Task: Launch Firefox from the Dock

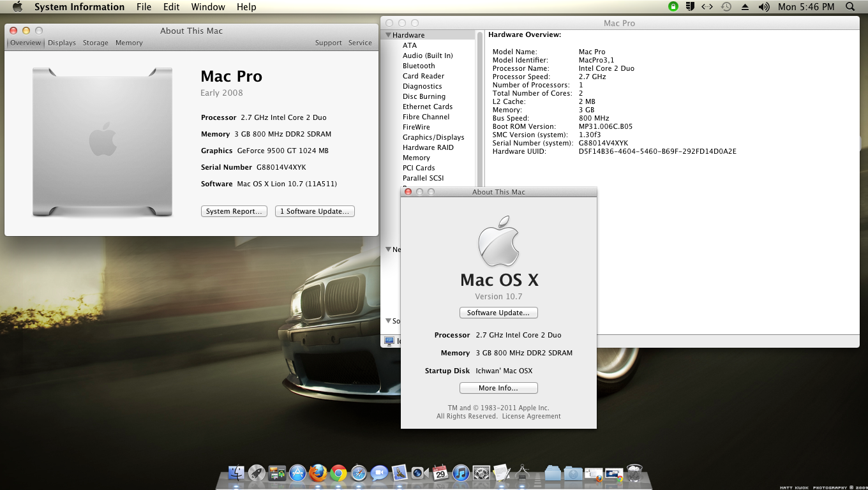Action: tap(318, 473)
